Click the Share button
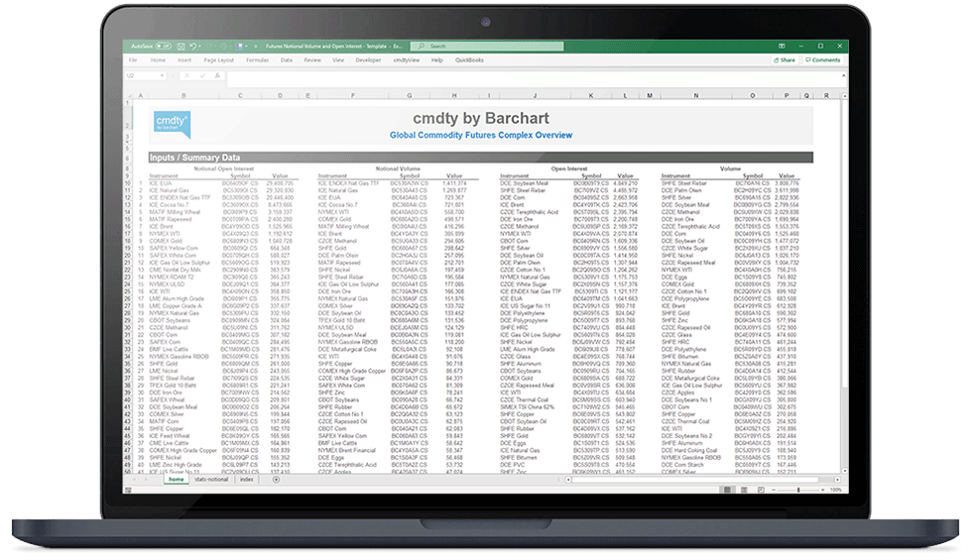The width and height of the screenshot is (972, 560). coord(786,59)
